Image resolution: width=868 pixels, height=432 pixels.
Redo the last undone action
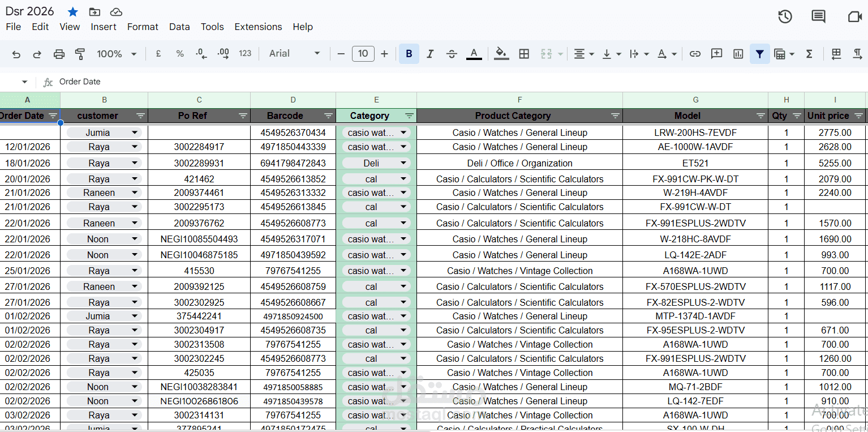pyautogui.click(x=37, y=54)
